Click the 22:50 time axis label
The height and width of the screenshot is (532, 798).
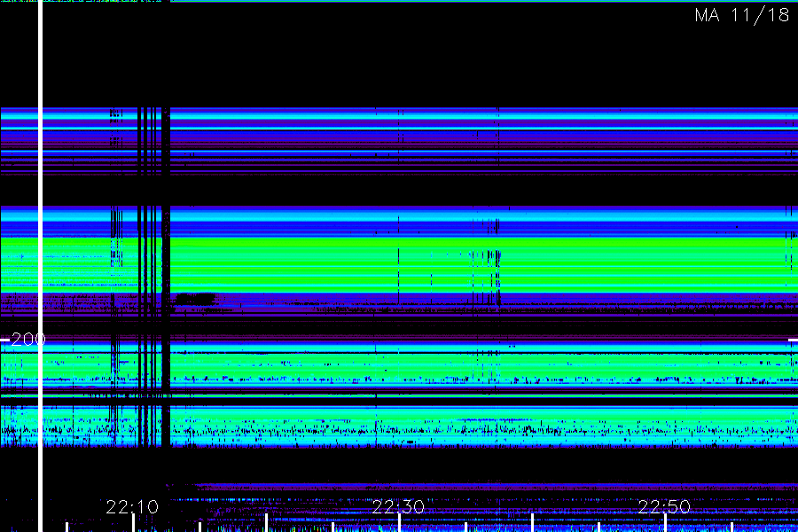coord(664,506)
